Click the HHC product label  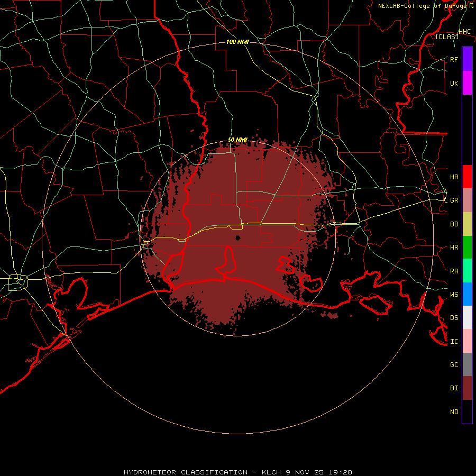(x=465, y=32)
